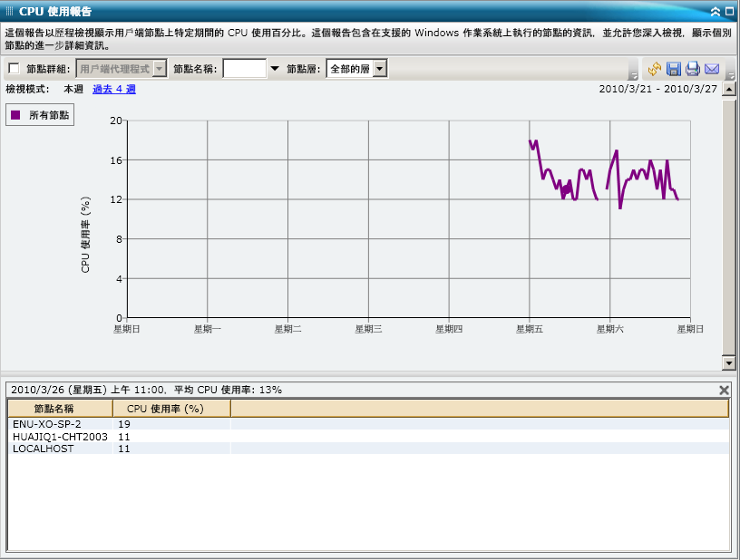Collapse the report panel with the title bar chevron
Viewport: 740px width, 560px height.
tap(716, 11)
